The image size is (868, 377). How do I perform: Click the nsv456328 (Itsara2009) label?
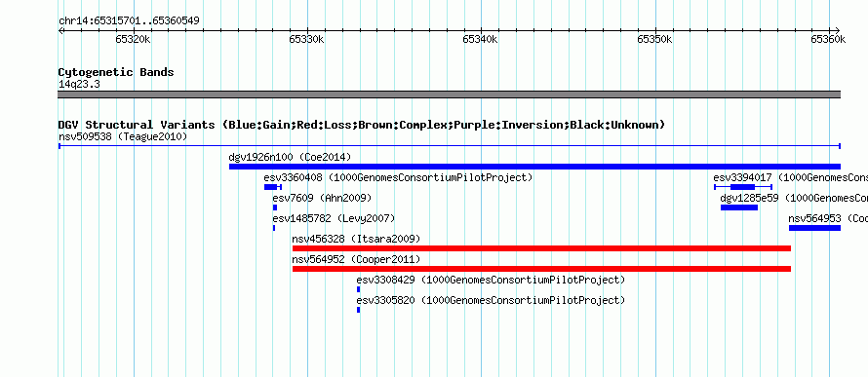(x=357, y=239)
